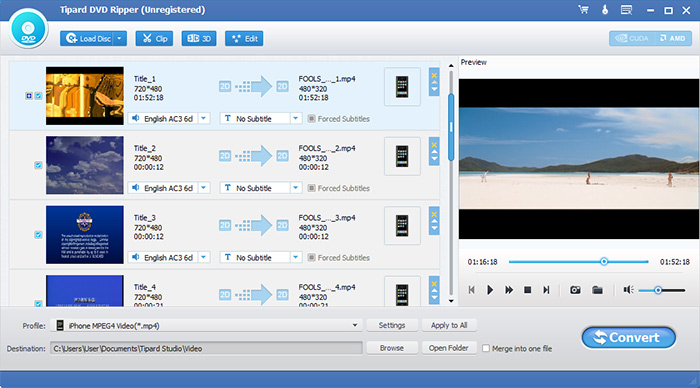Enable Forced Subtitles for Title_2
The height and width of the screenshot is (388, 700).
[x=312, y=188]
